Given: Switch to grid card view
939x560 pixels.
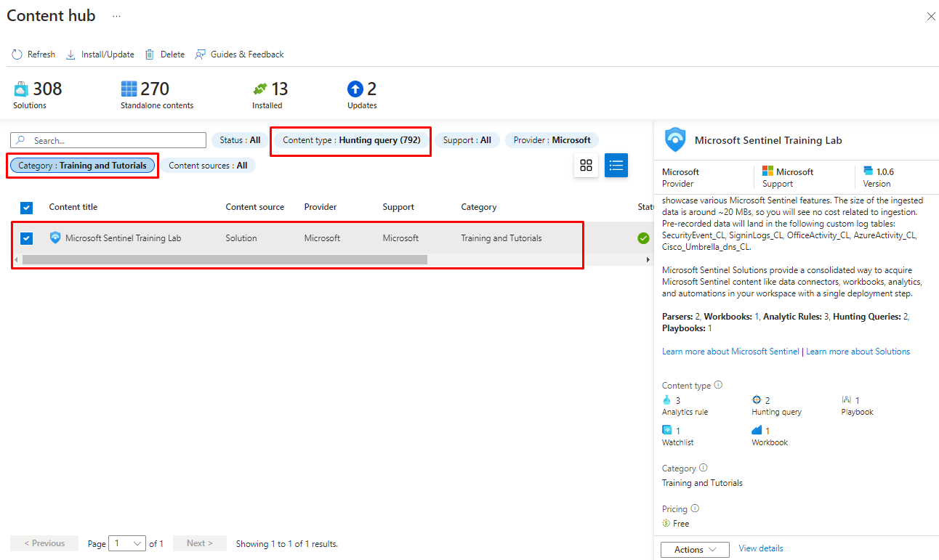Looking at the screenshot, I should click(x=586, y=166).
